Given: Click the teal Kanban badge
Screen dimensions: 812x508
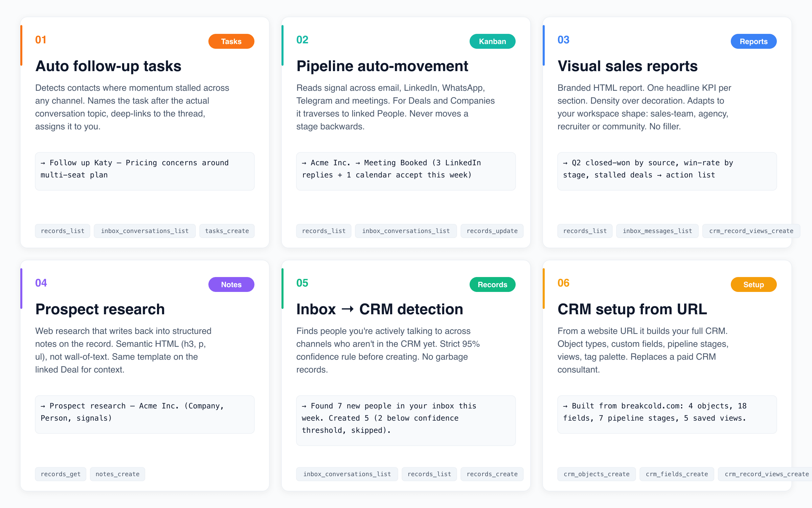Looking at the screenshot, I should point(492,41).
